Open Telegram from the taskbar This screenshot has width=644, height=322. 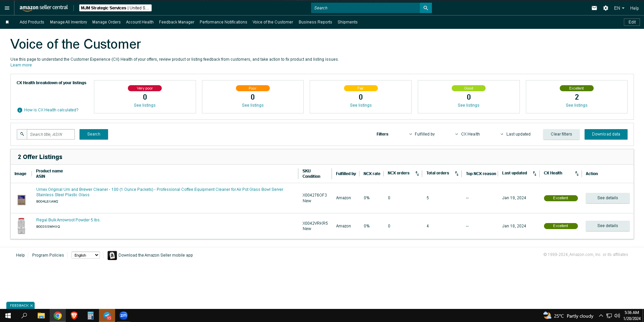pyautogui.click(x=107, y=316)
